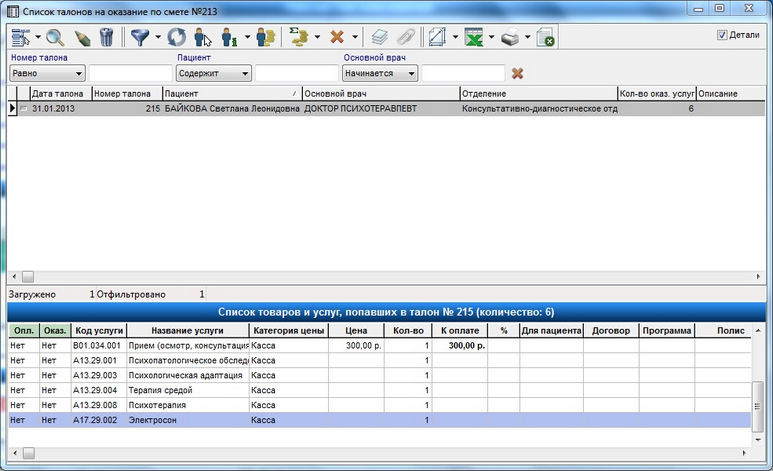The height and width of the screenshot is (471, 773).
Task: Click the Пациент column header in the grid
Action: [x=232, y=94]
